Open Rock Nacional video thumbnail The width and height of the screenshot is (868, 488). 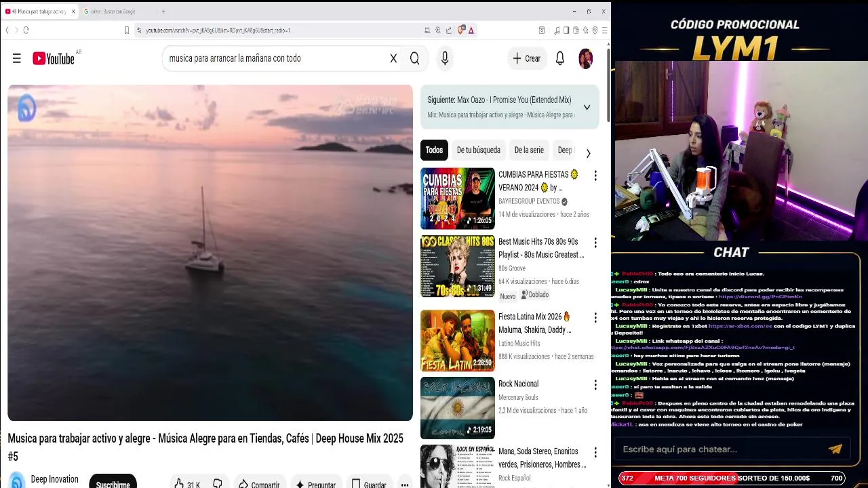(x=458, y=408)
